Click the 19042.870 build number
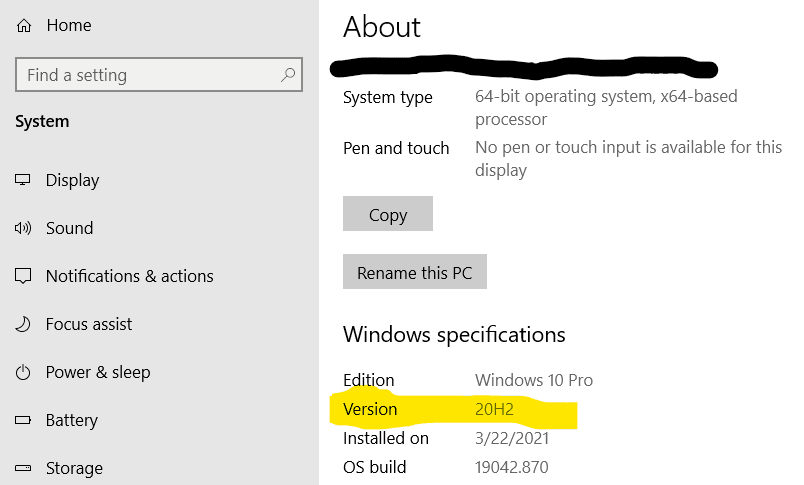Image resolution: width=804 pixels, height=485 pixels. (x=511, y=467)
